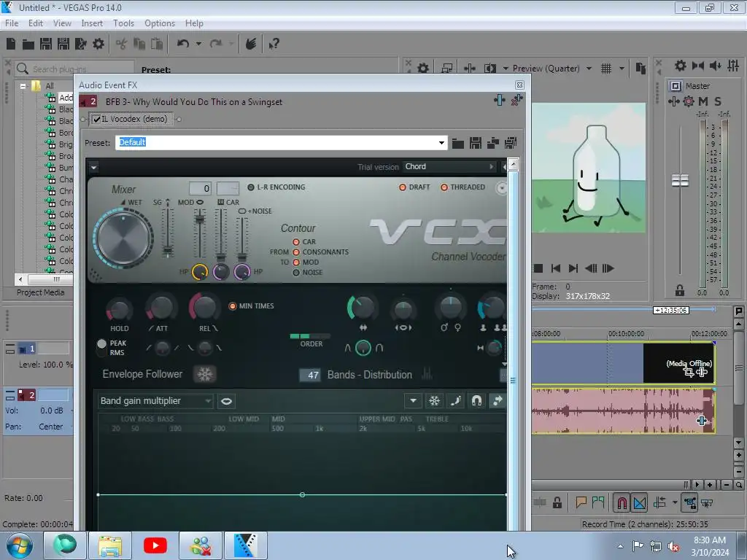Click the Master mute M button

(703, 101)
